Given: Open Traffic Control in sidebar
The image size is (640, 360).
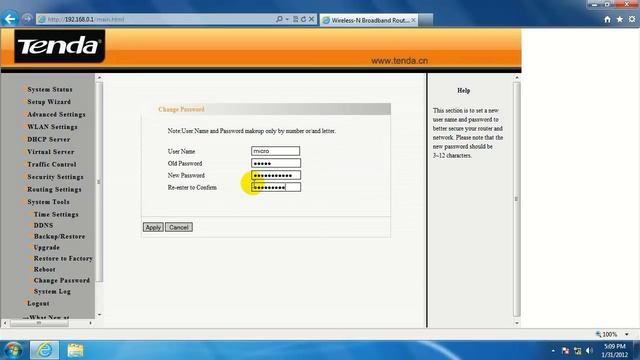Looking at the screenshot, I should [x=52, y=164].
